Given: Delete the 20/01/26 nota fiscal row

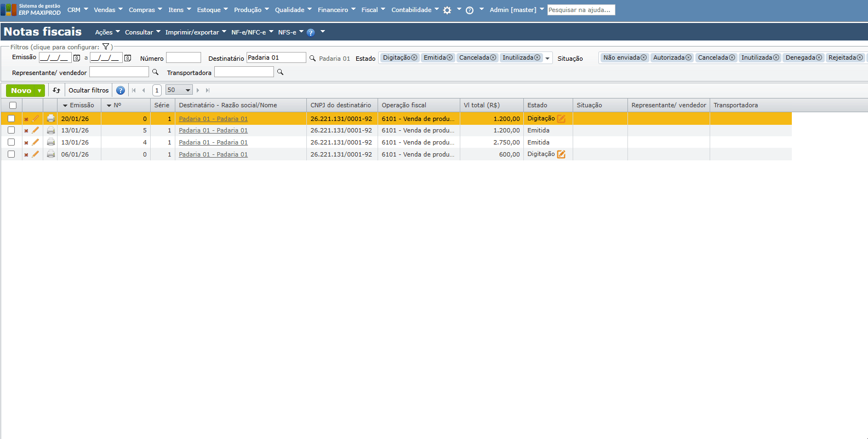Looking at the screenshot, I should tap(26, 119).
